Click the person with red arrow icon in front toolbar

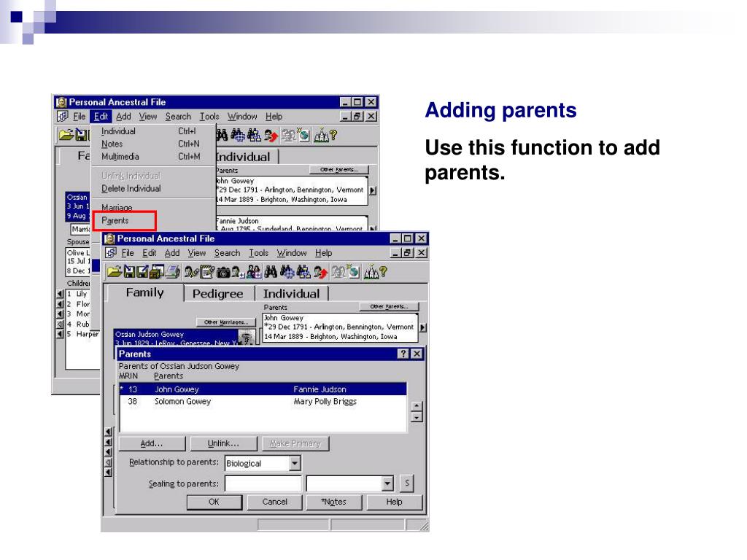[321, 272]
